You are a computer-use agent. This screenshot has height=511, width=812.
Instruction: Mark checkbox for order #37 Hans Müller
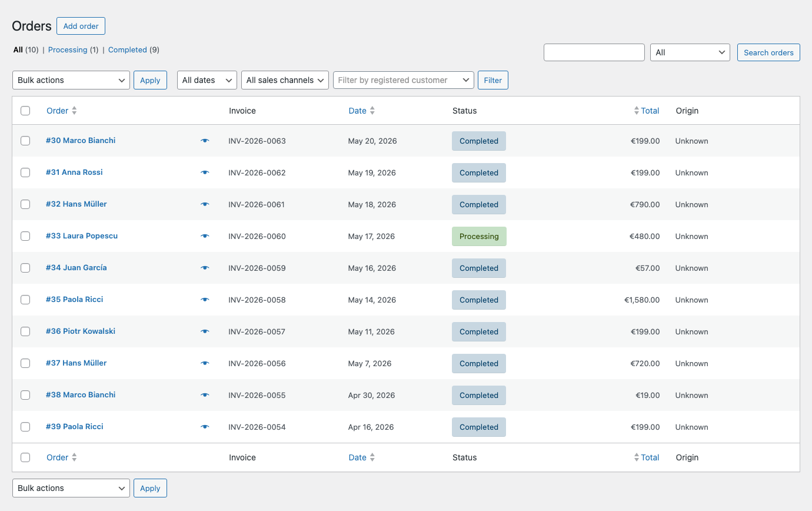pos(25,363)
